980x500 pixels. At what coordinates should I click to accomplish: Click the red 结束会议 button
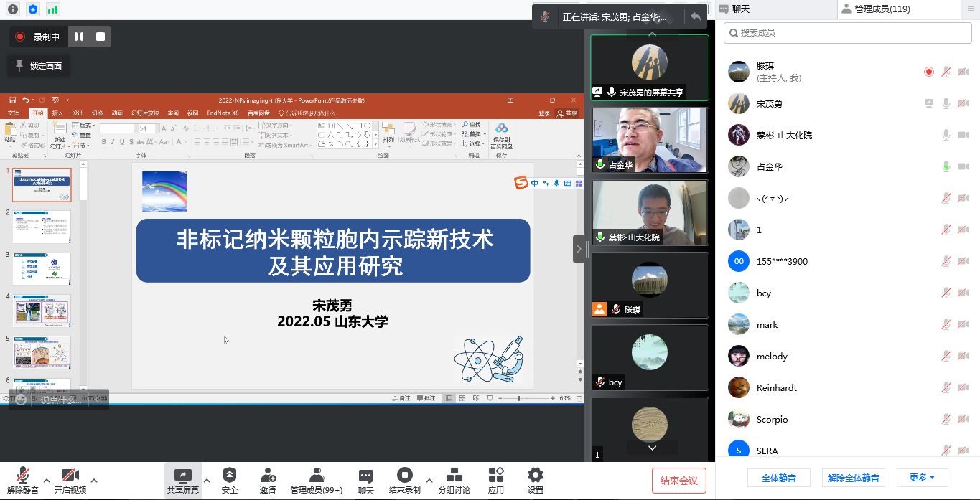pyautogui.click(x=678, y=481)
